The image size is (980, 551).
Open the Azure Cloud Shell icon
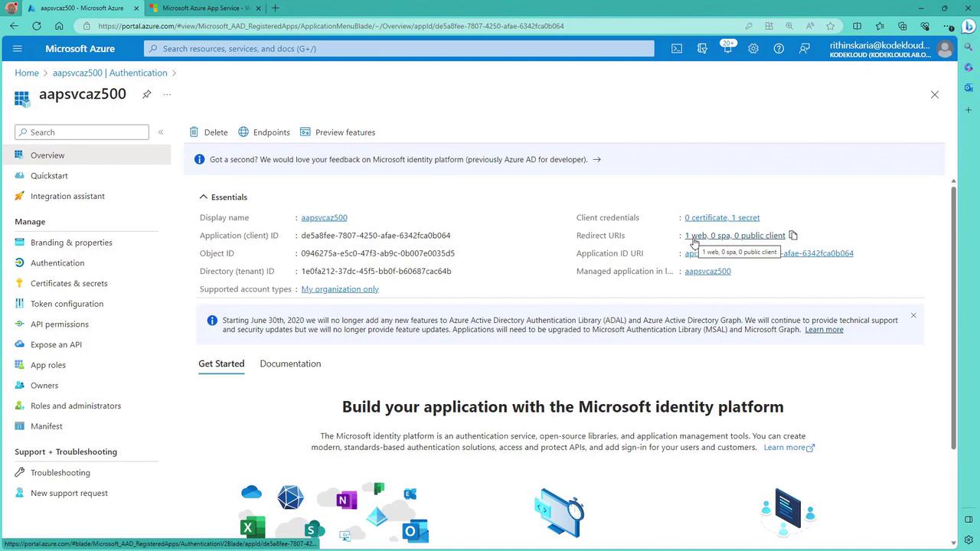pos(677,48)
